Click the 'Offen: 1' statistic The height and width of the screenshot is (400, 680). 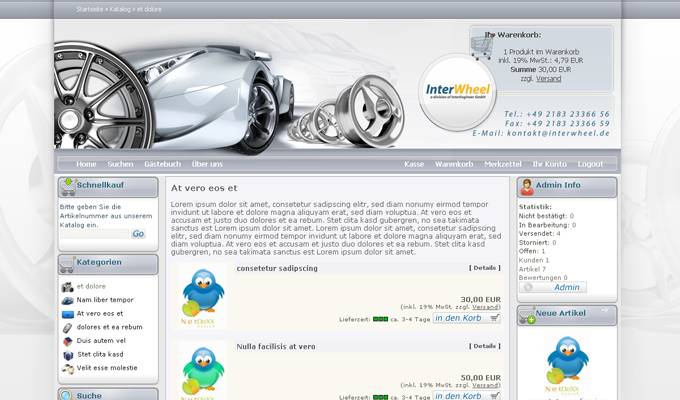tap(532, 251)
